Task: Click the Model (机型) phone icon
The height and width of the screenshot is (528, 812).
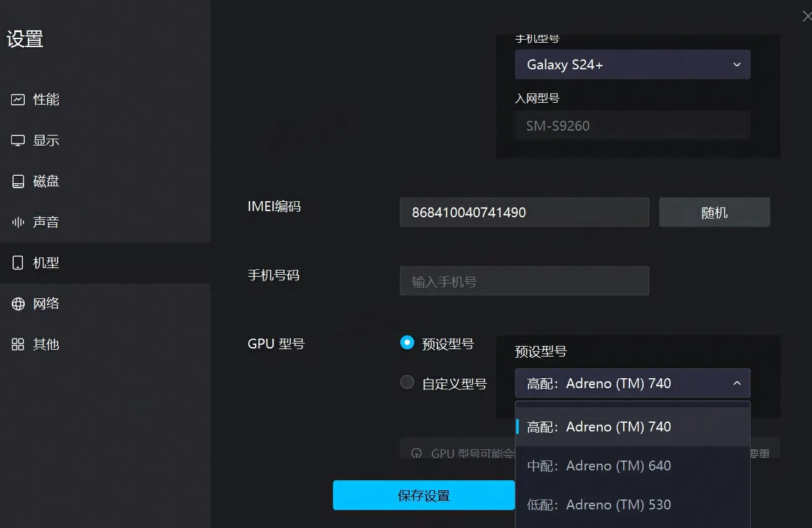Action: (x=18, y=262)
